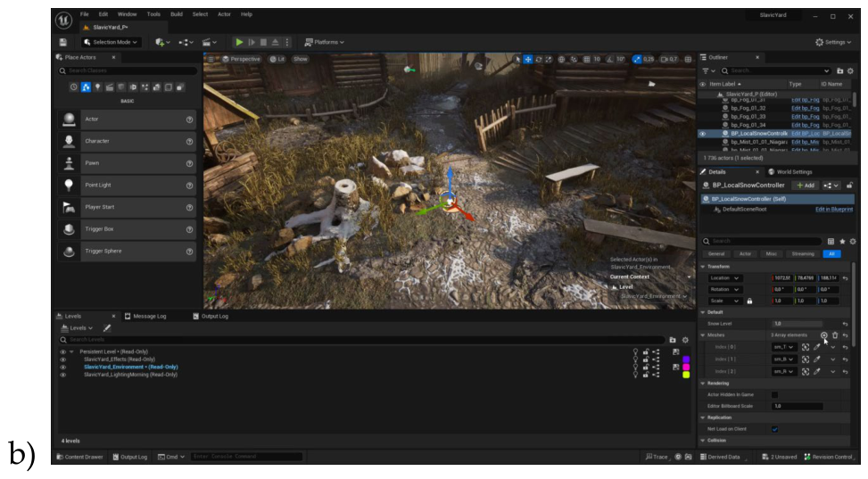Open the play options three-dot menu
Image resolution: width=868 pixels, height=479 pixels.
[286, 42]
